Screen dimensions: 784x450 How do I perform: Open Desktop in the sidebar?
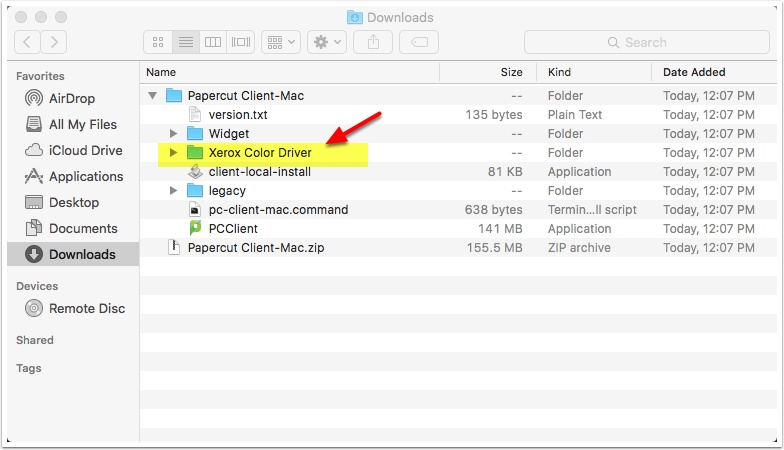click(x=73, y=202)
